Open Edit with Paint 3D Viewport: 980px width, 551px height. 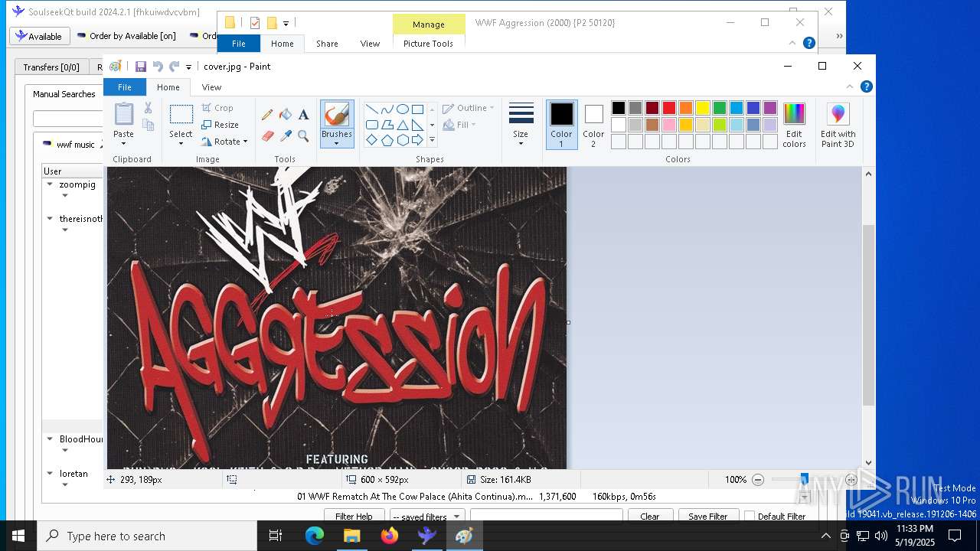click(x=838, y=126)
